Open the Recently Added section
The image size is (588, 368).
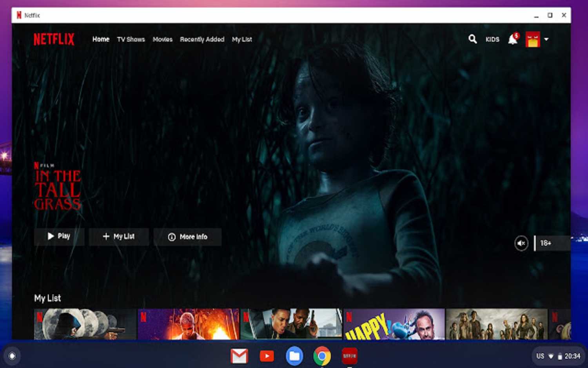[202, 39]
